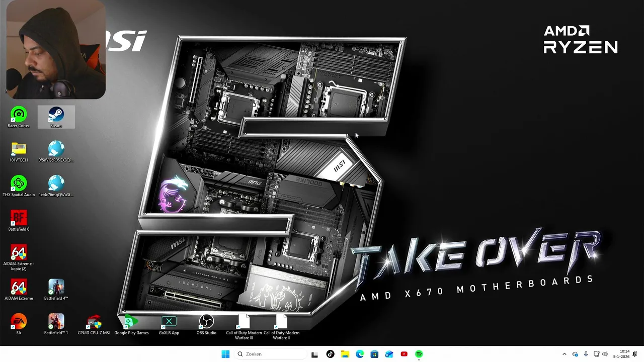Select the EA app desktop icon

[19, 325]
